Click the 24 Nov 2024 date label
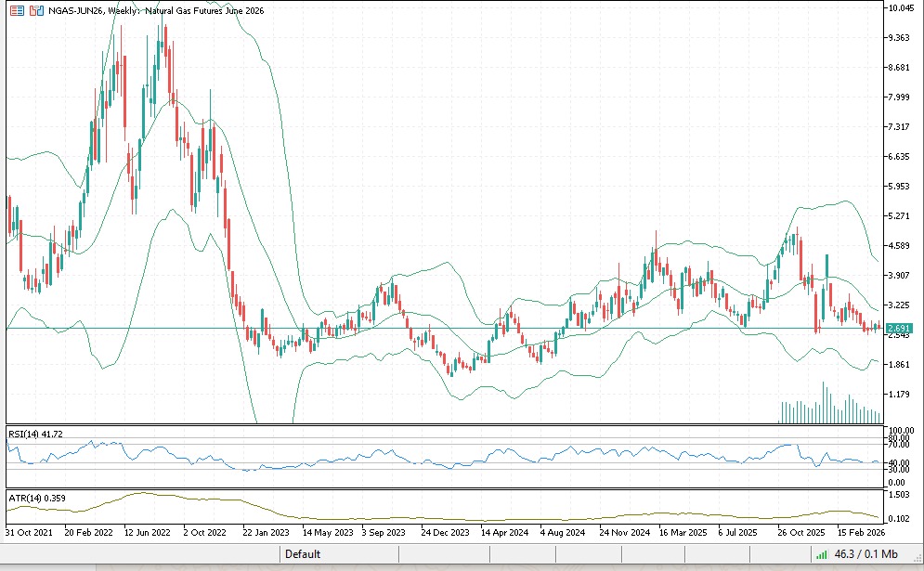The height and width of the screenshot is (571, 924). 625,533
